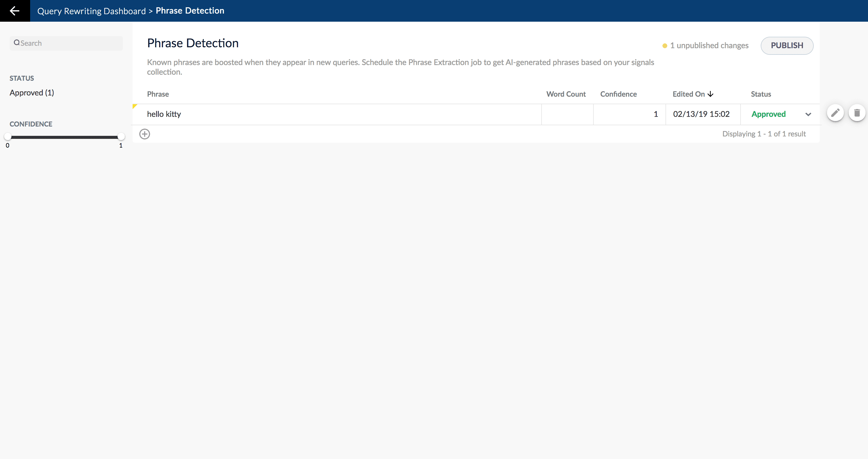
Task: Click the confidence slider minimum handle
Action: tap(8, 136)
